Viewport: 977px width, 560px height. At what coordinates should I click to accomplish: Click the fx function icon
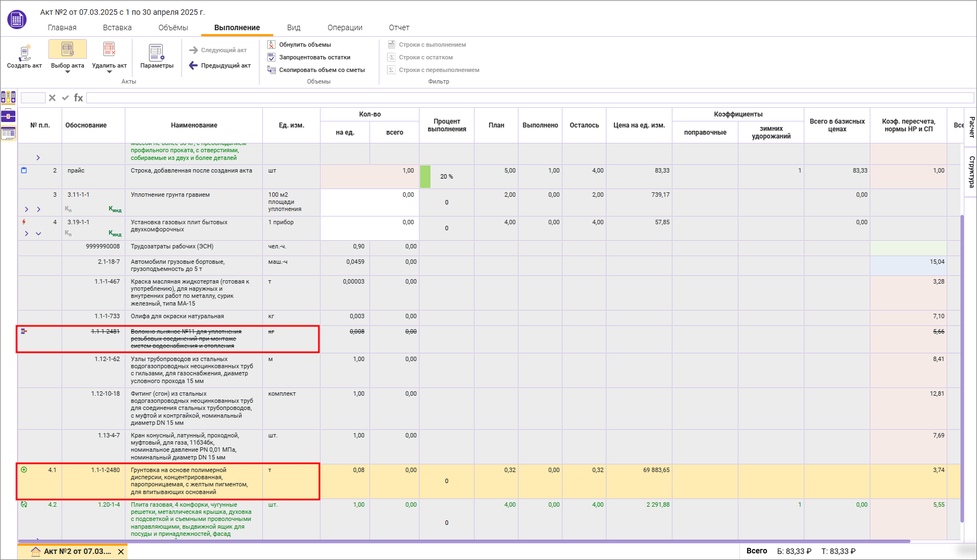(79, 98)
